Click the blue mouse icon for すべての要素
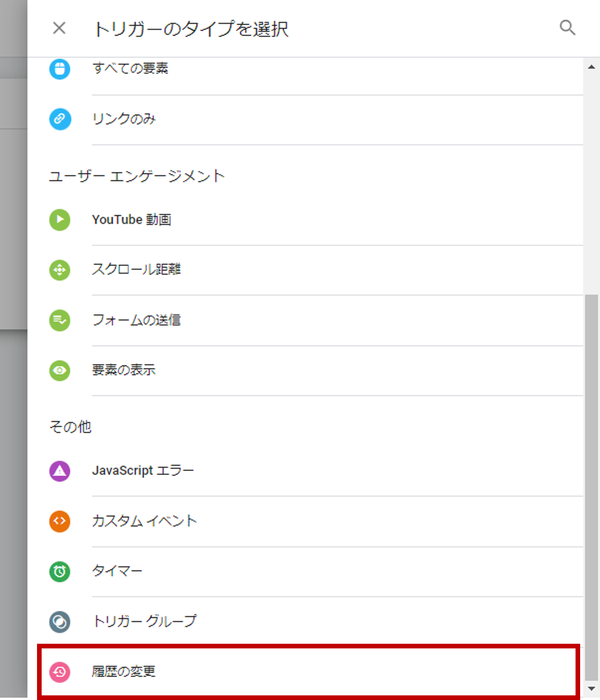 click(x=60, y=69)
